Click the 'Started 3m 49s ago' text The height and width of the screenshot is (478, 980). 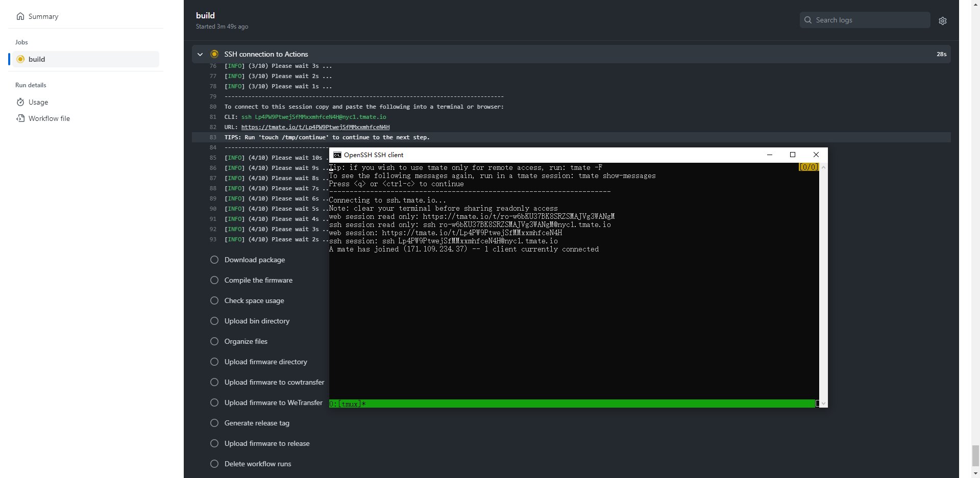(x=222, y=27)
